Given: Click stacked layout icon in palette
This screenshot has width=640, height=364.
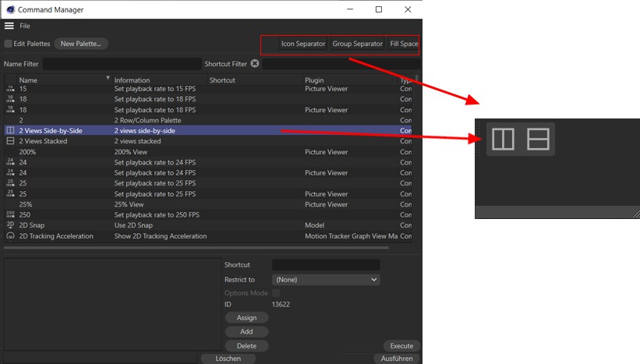Looking at the screenshot, I should [x=538, y=139].
